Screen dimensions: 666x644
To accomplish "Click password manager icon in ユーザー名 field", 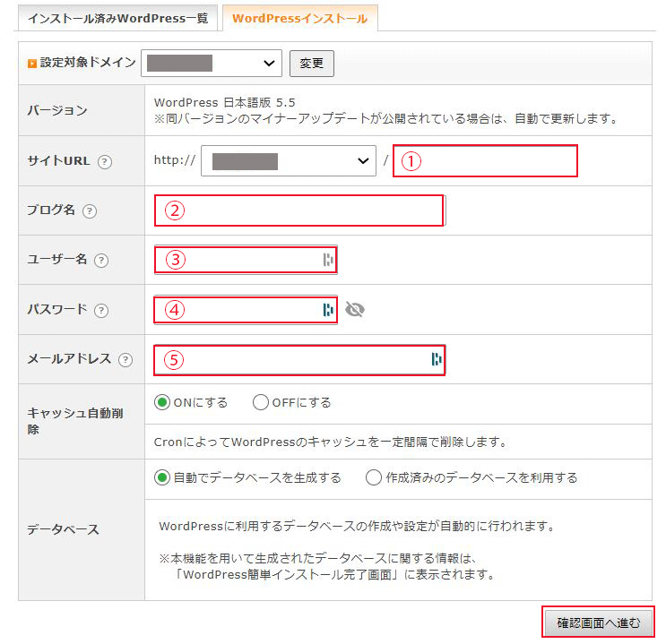I will (x=328, y=260).
